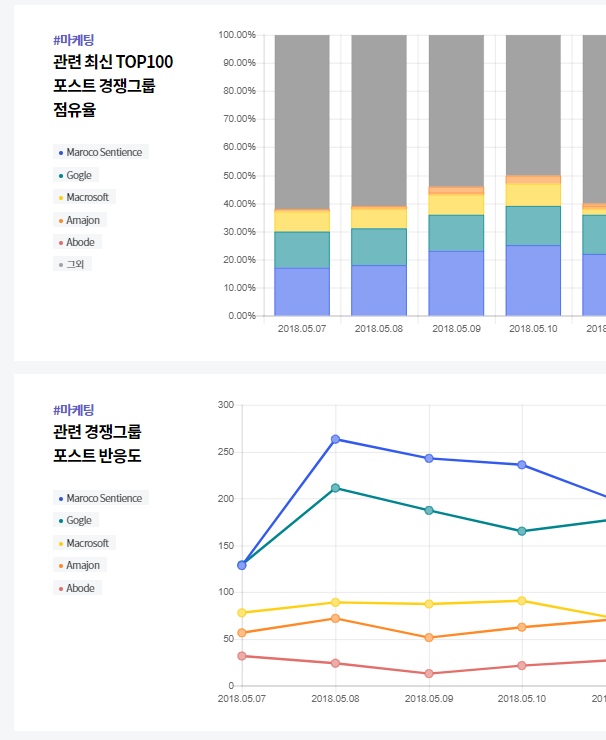Click orange line point at 2018.05.08
Viewport: 606px width, 740px height.
pos(336,618)
